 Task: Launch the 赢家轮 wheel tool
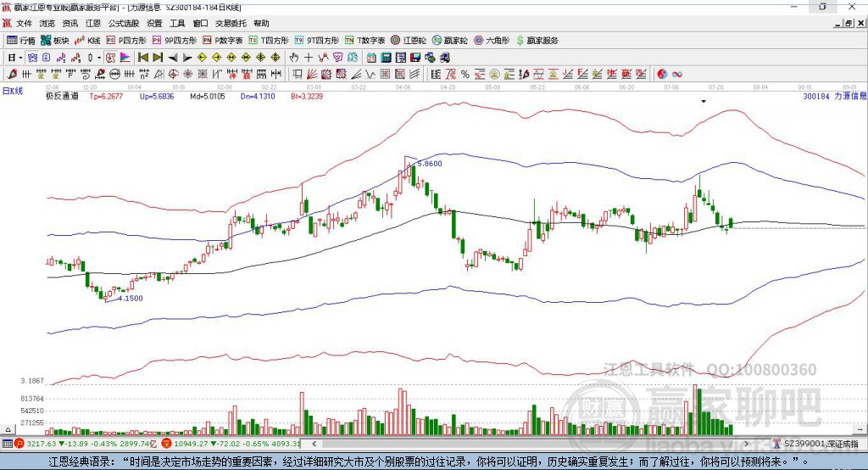click(x=450, y=41)
